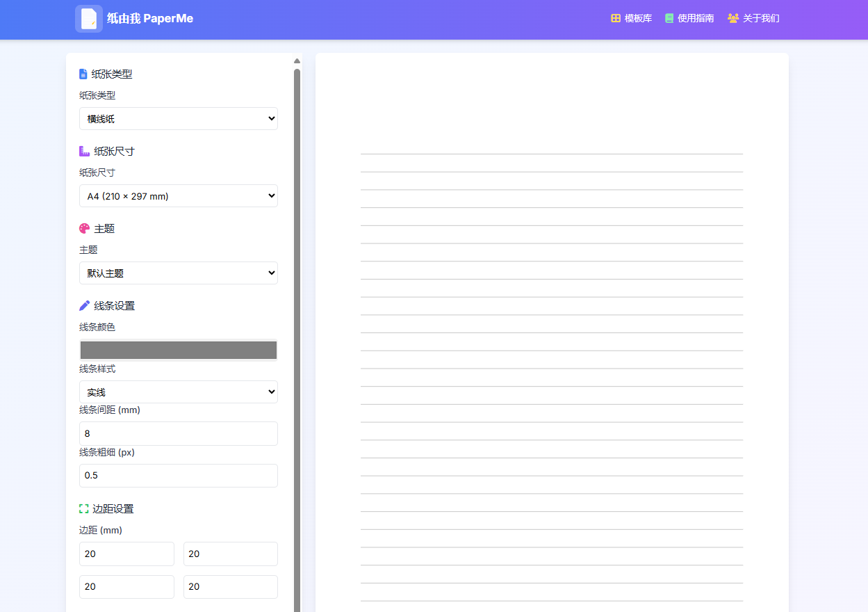Click the template library grid icon
Image resolution: width=868 pixels, height=612 pixels.
pyautogui.click(x=615, y=18)
